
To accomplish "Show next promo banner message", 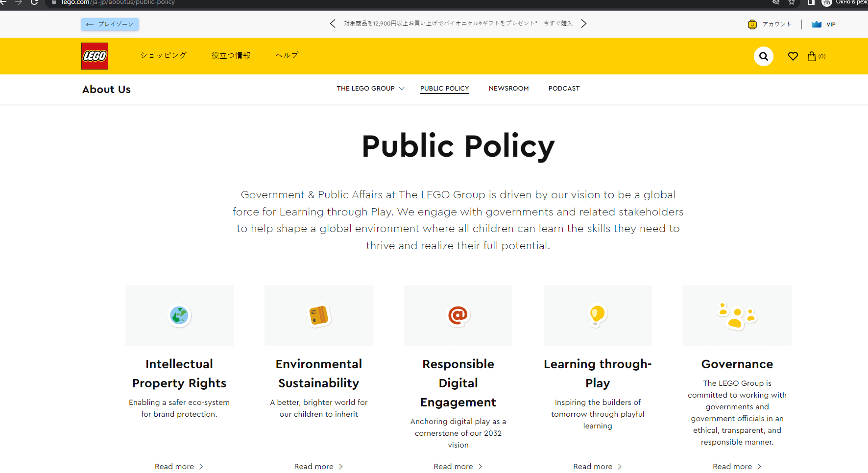I will [x=583, y=24].
